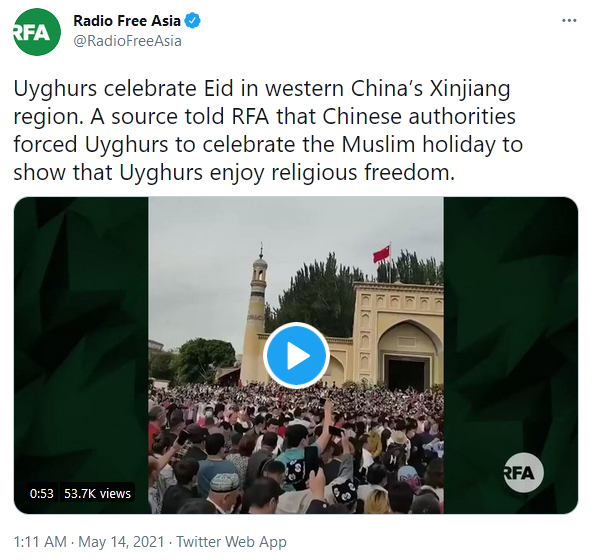Open the green RFA profile avatar
Screen dimensions: 593x560
pos(37,32)
